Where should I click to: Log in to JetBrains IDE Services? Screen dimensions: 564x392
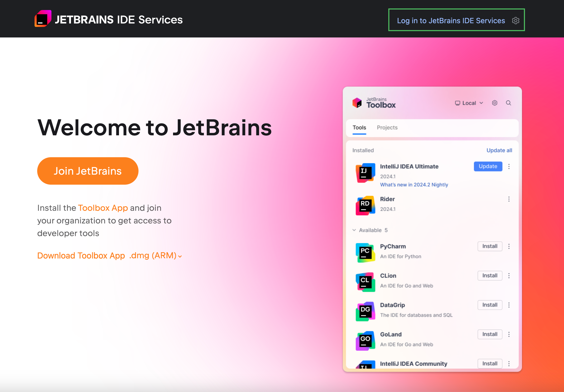[x=451, y=20]
